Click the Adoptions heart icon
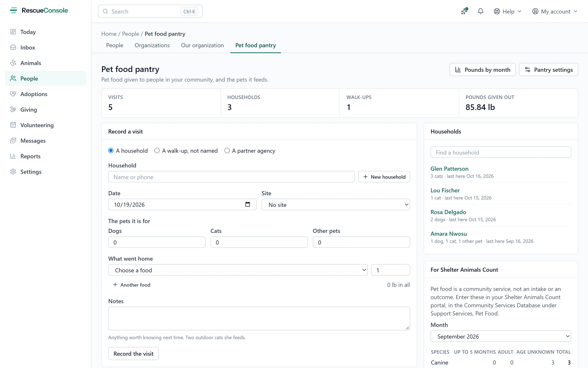 (13, 94)
